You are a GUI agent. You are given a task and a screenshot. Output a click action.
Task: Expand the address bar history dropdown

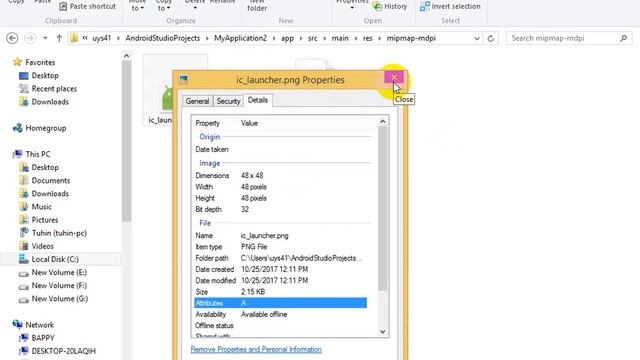click(x=477, y=38)
